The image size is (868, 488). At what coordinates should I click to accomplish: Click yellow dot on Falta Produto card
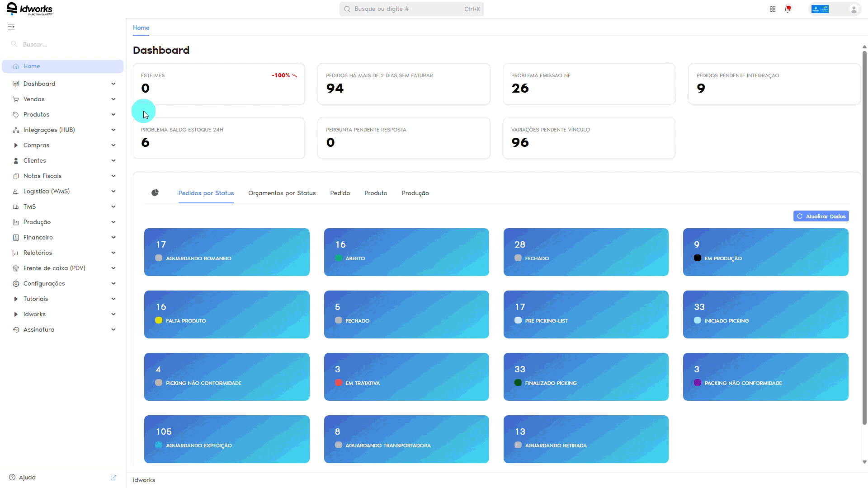pos(159,320)
